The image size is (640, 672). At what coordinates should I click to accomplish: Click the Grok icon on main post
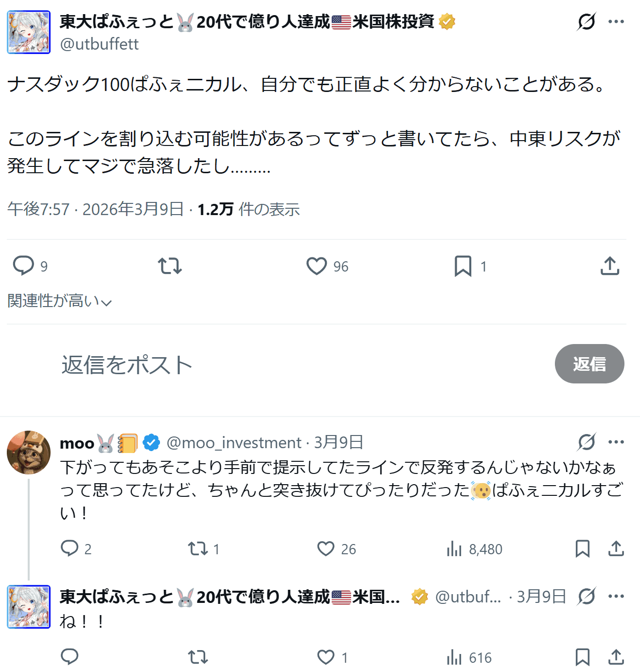coord(587,21)
